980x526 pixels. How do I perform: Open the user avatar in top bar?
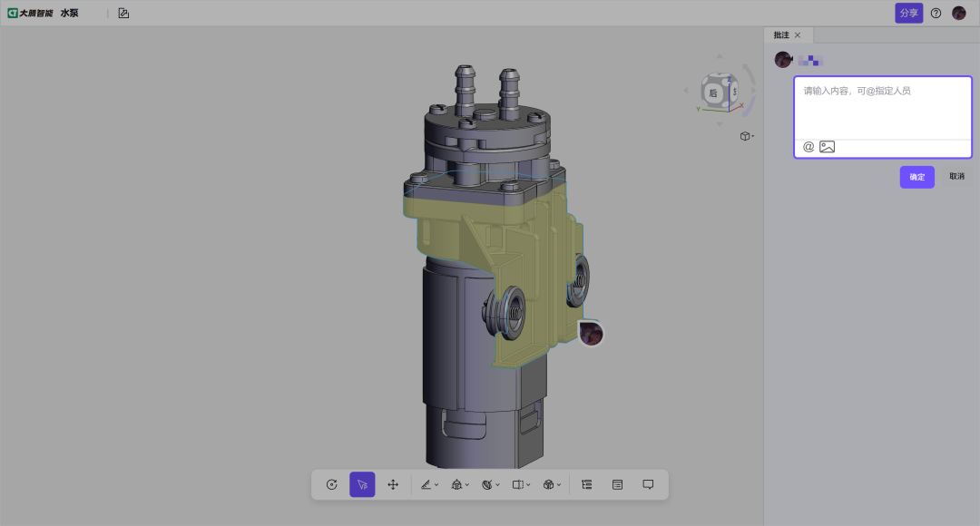tap(959, 13)
